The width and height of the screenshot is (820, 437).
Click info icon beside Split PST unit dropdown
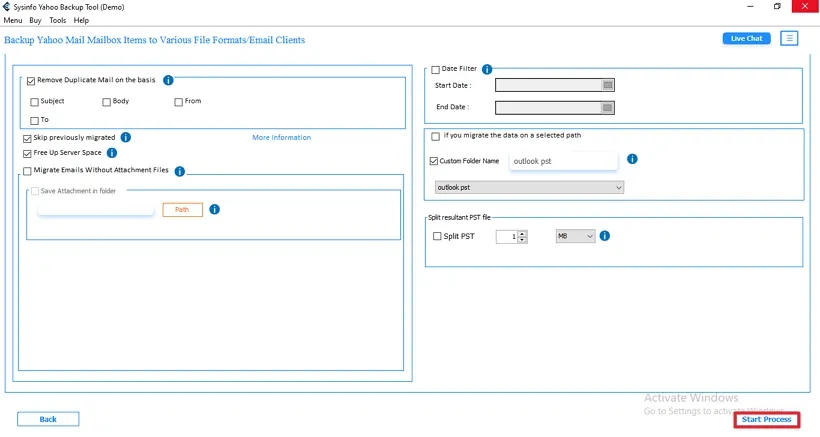(605, 236)
